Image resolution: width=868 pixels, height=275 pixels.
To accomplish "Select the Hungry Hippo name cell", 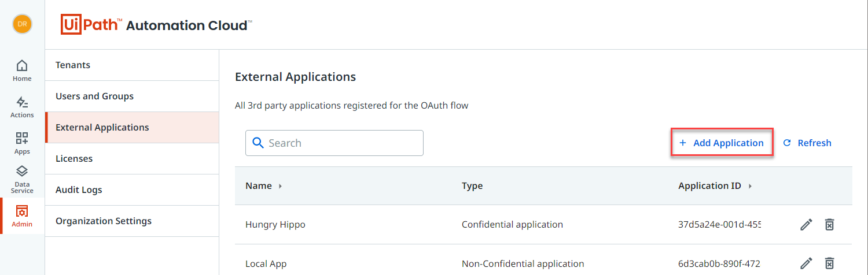I will tap(275, 225).
